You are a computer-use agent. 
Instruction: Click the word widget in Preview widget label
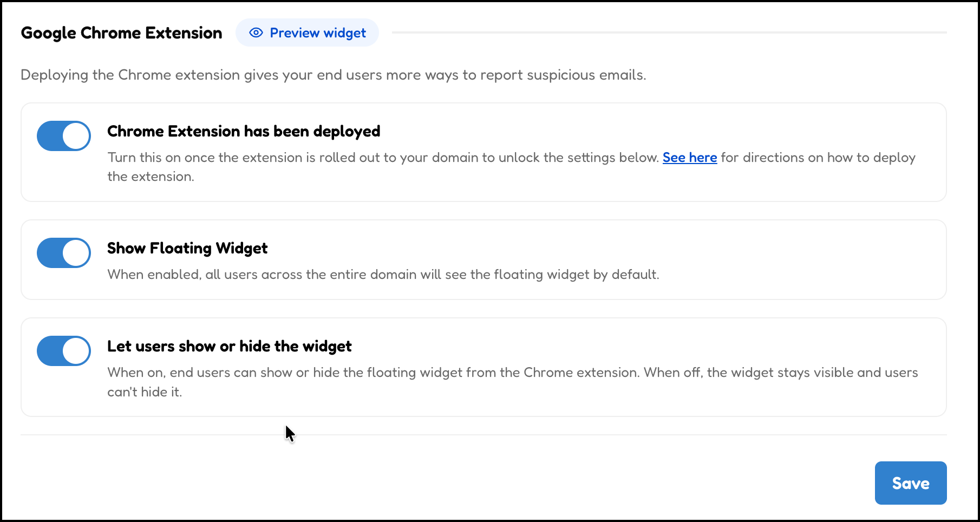pyautogui.click(x=344, y=33)
